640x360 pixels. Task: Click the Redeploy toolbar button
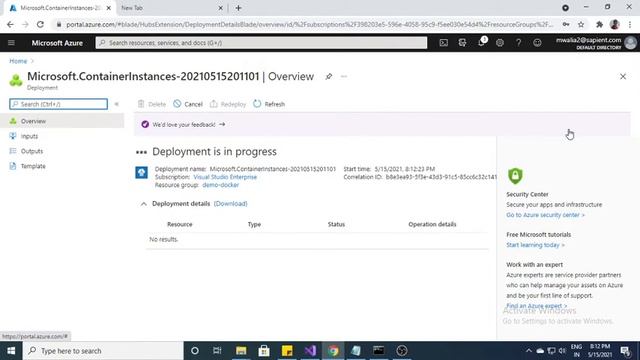(228, 104)
